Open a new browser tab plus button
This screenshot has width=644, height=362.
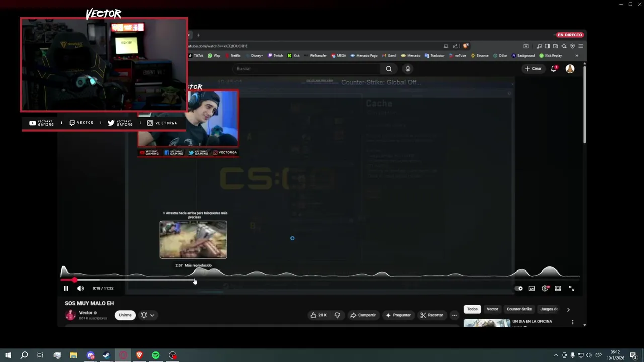click(x=198, y=35)
